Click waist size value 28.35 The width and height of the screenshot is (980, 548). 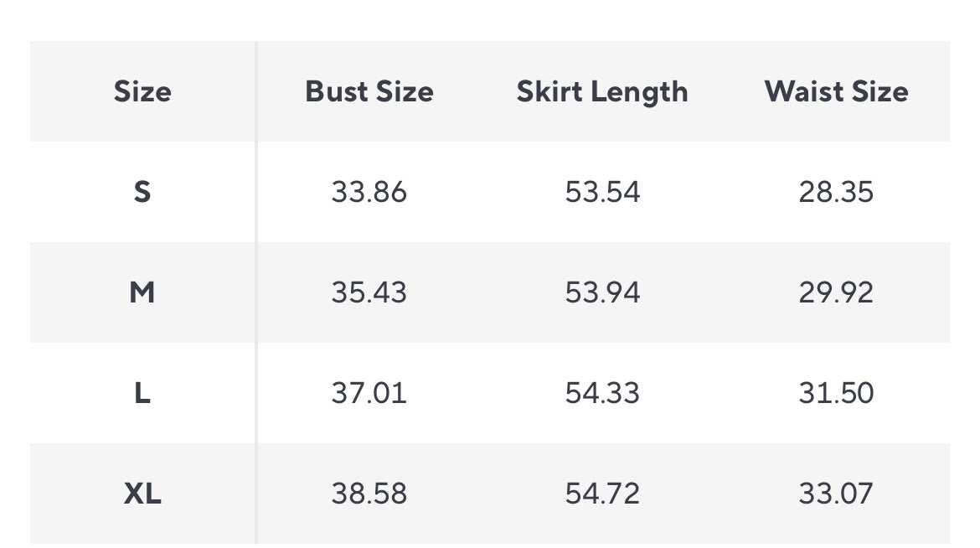[836, 192]
